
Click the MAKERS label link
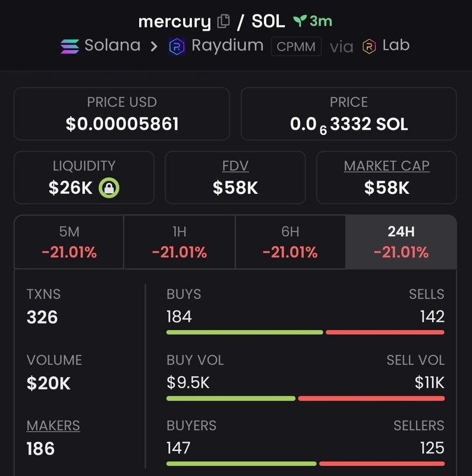[x=54, y=426]
